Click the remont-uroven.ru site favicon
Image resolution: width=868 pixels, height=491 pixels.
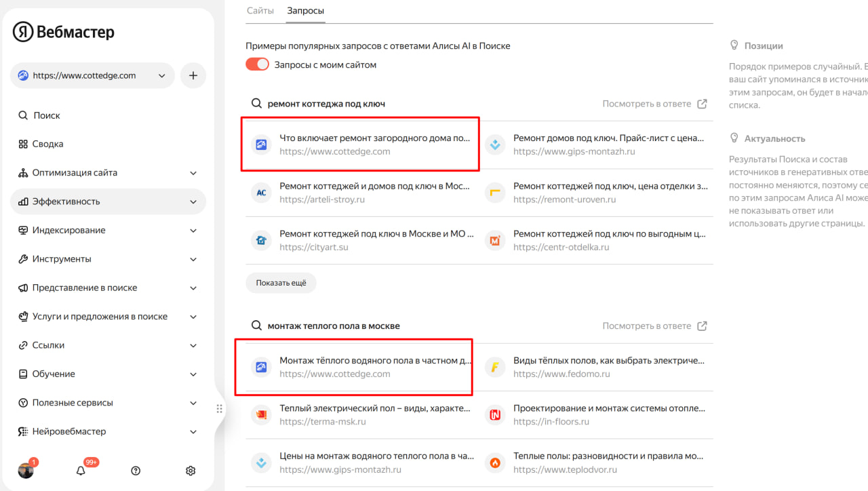pyautogui.click(x=495, y=193)
